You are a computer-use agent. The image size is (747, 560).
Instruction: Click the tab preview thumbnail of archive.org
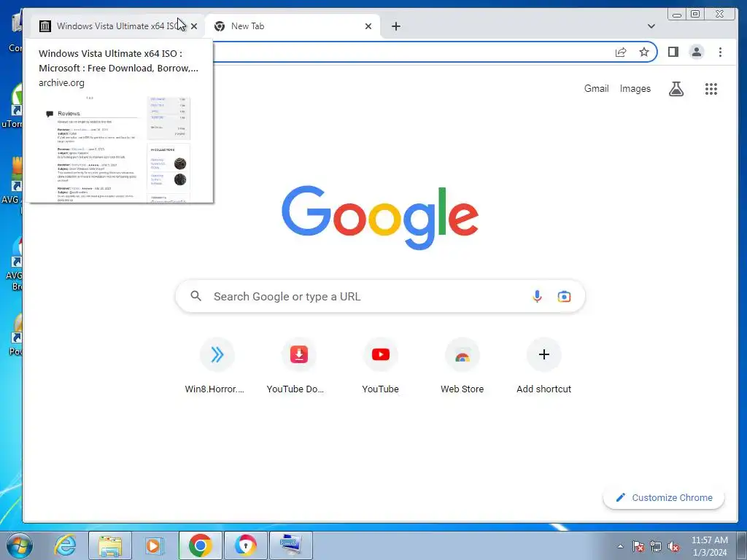pos(119,149)
